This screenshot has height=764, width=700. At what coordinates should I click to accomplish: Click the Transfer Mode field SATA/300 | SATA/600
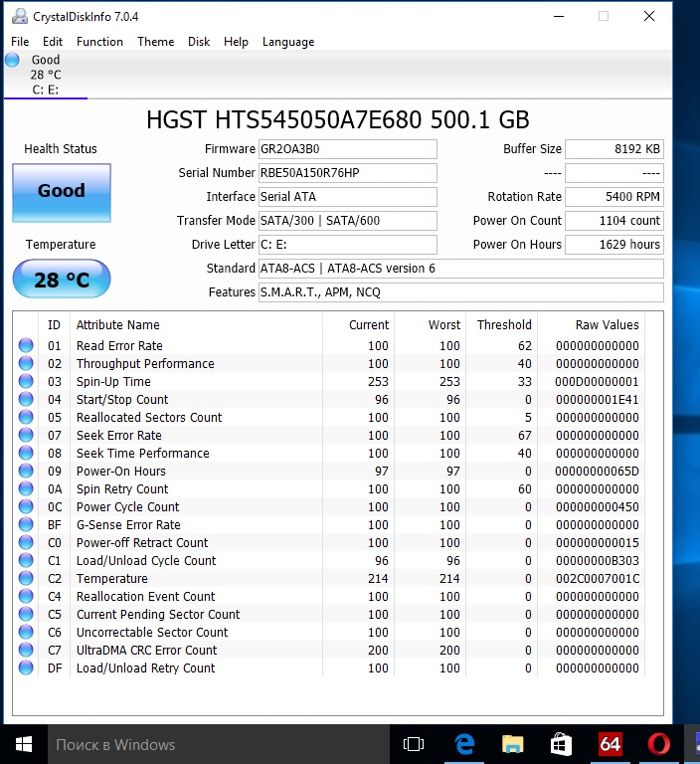pyautogui.click(x=347, y=221)
